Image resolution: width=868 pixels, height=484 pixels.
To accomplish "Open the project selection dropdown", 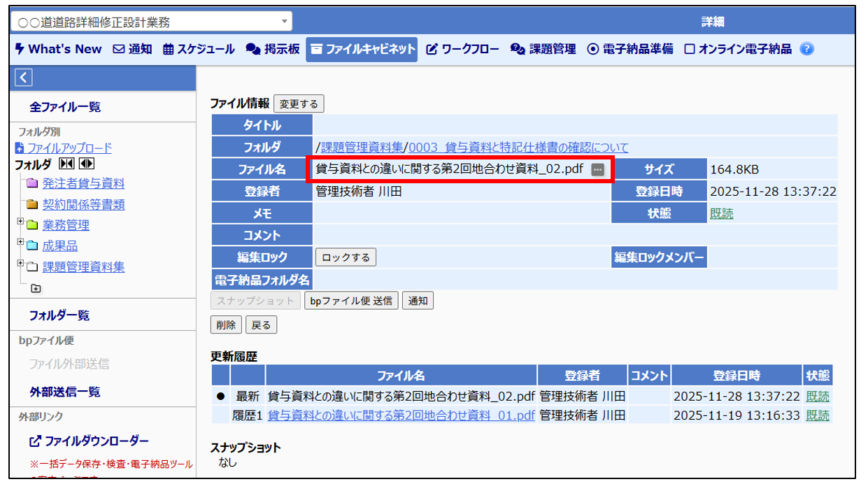I will click(151, 22).
